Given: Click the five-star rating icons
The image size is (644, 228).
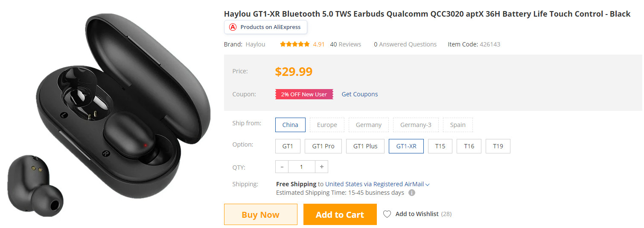Looking at the screenshot, I should point(294,44).
